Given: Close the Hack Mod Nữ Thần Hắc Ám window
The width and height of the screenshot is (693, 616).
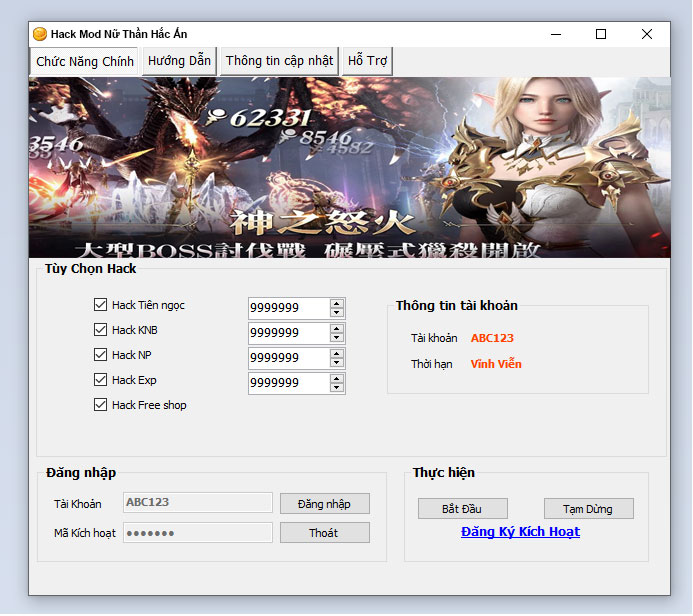Looking at the screenshot, I should click(x=647, y=34).
